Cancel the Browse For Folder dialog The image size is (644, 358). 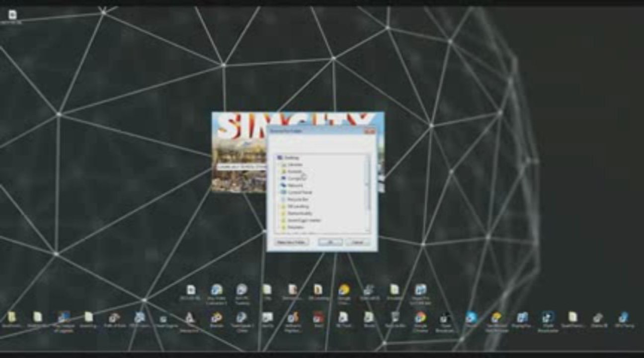point(358,242)
